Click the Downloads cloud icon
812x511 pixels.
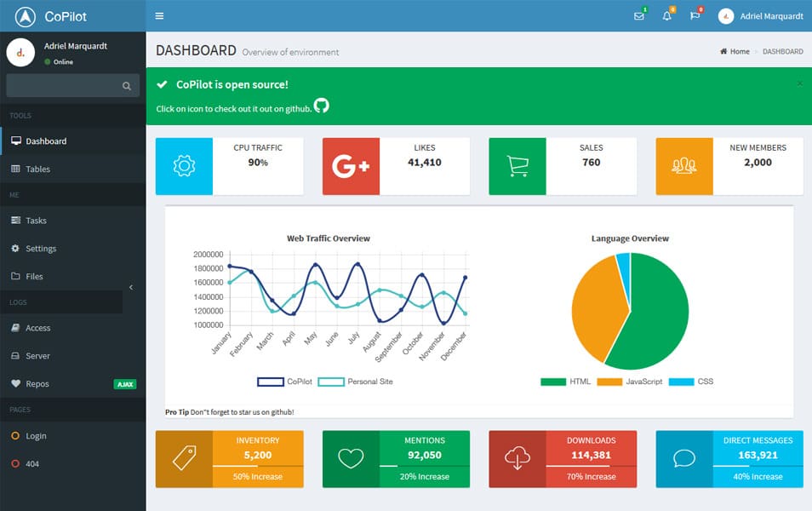coord(518,459)
